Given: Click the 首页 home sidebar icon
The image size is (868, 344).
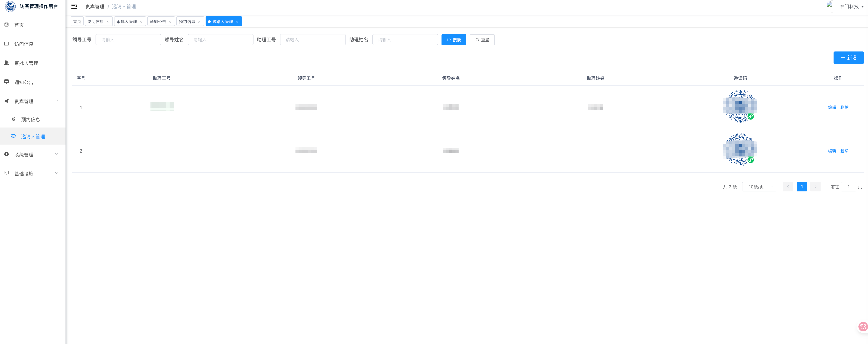Looking at the screenshot, I should point(6,25).
